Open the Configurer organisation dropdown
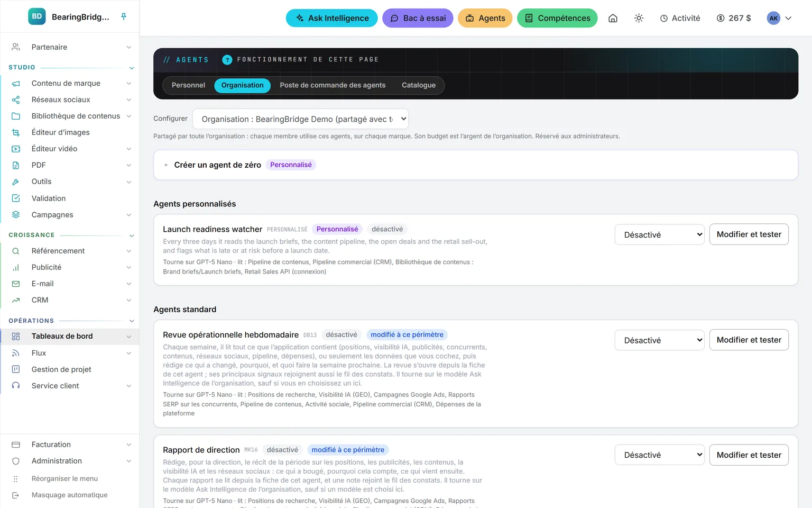The image size is (812, 508). (x=301, y=119)
